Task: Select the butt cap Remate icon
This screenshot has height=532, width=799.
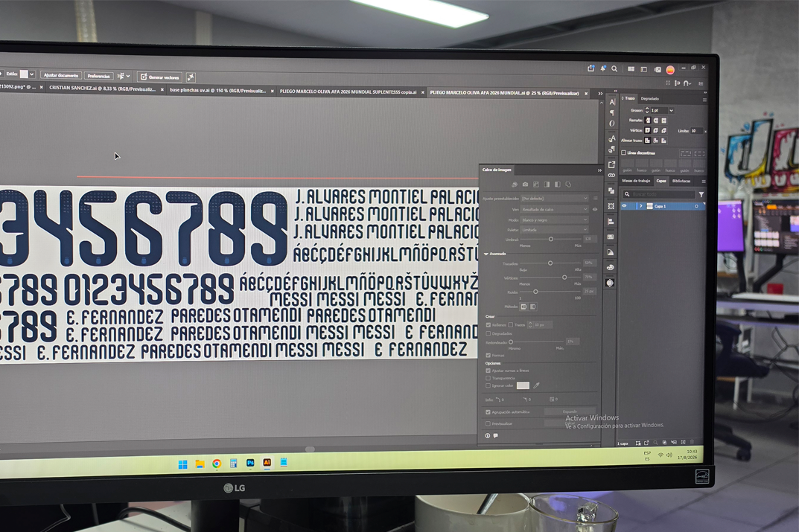Action: tap(648, 121)
